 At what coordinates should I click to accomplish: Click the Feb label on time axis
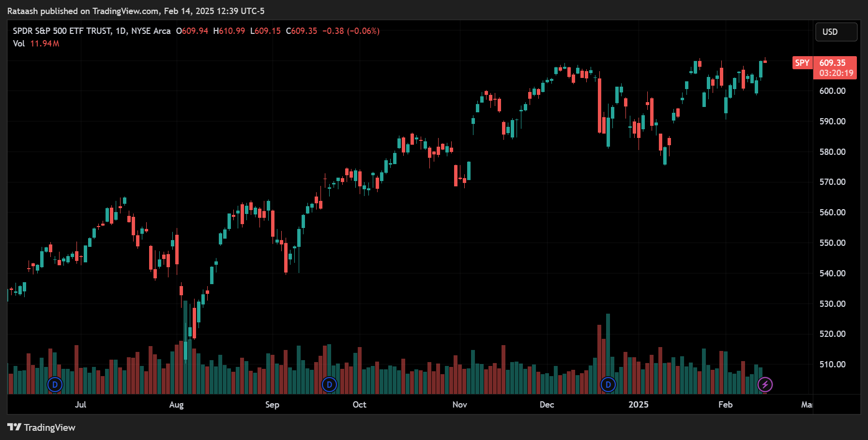[725, 405]
